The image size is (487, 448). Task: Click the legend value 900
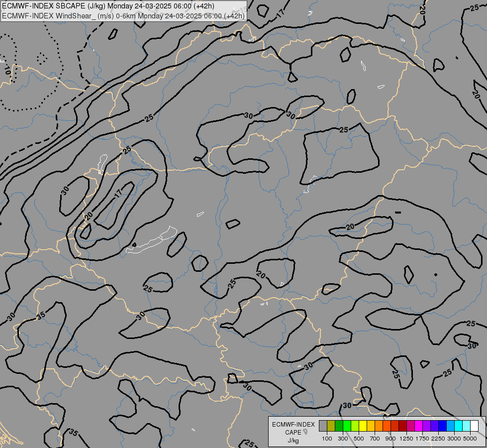click(x=390, y=439)
